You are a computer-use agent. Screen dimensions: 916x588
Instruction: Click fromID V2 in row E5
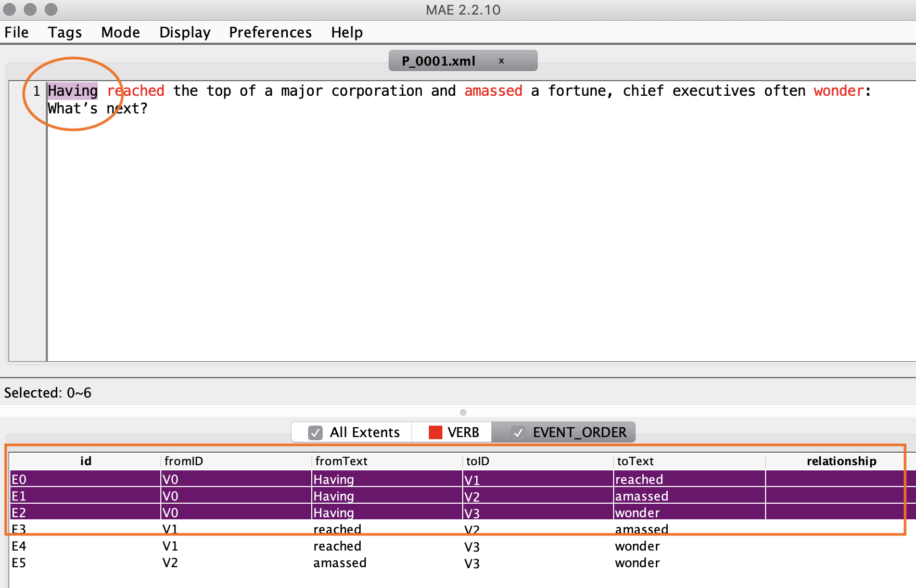click(237, 563)
